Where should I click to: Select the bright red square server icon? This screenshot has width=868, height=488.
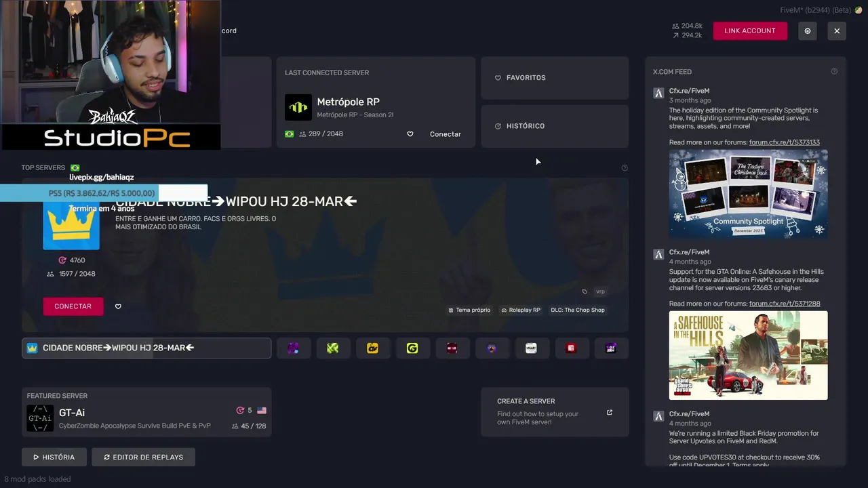tap(571, 348)
